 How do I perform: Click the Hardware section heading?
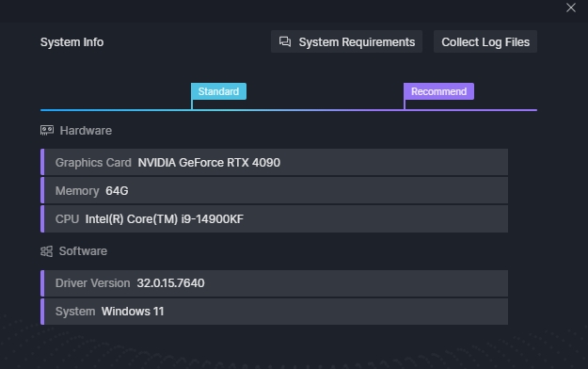click(x=86, y=131)
